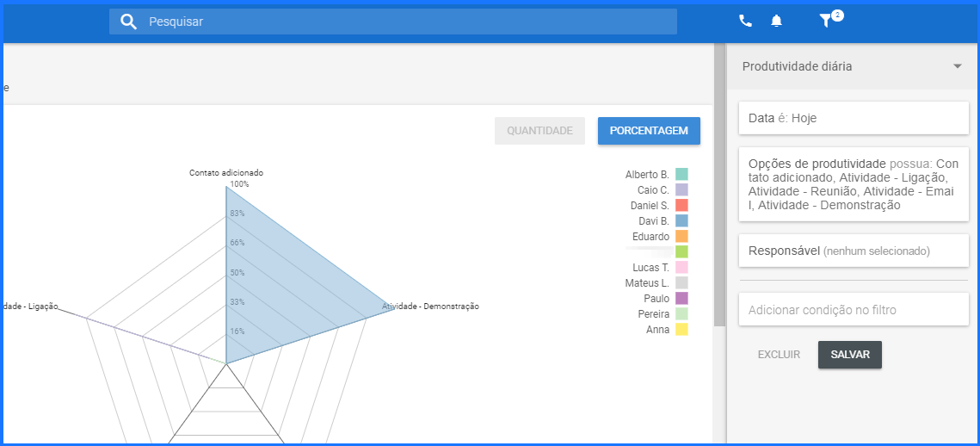Switch chart to Porcentagem
This screenshot has width=980, height=446.
point(649,131)
